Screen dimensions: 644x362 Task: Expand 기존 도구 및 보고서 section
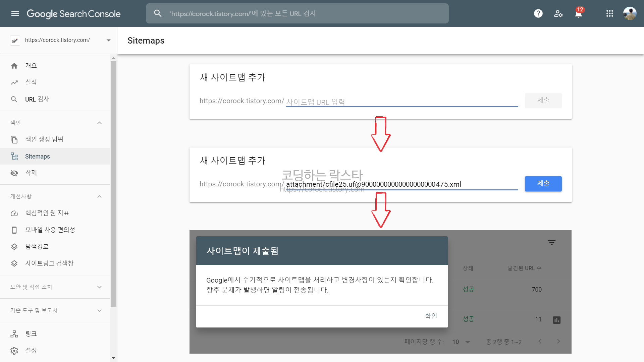tap(99, 310)
